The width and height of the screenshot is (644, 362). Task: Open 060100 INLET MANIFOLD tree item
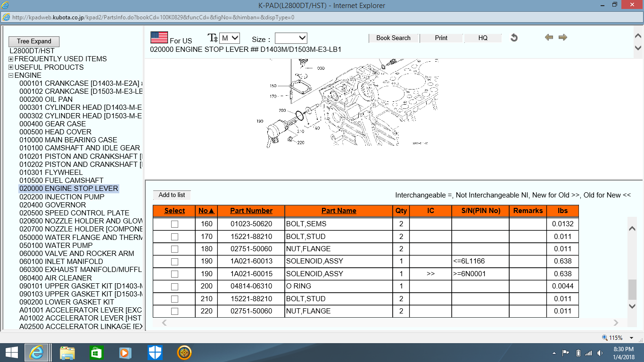point(61,262)
